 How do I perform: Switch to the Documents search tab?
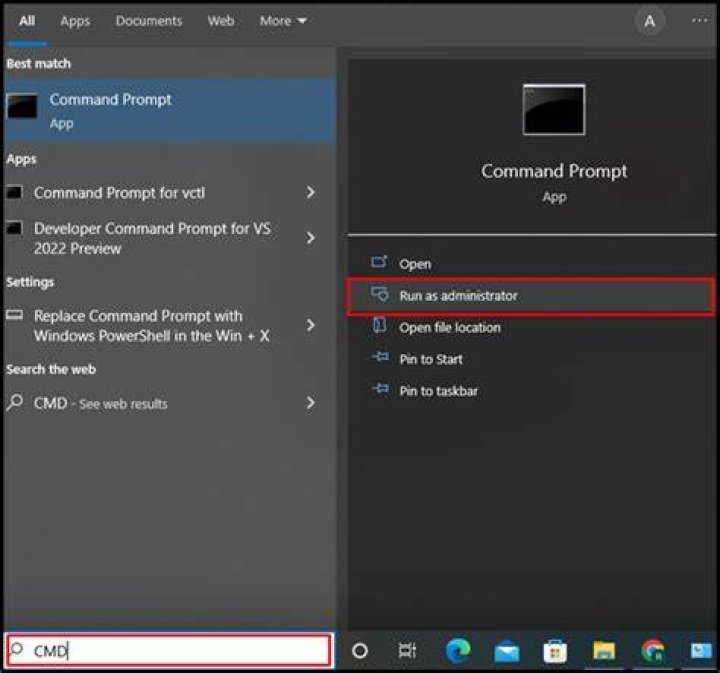[149, 21]
